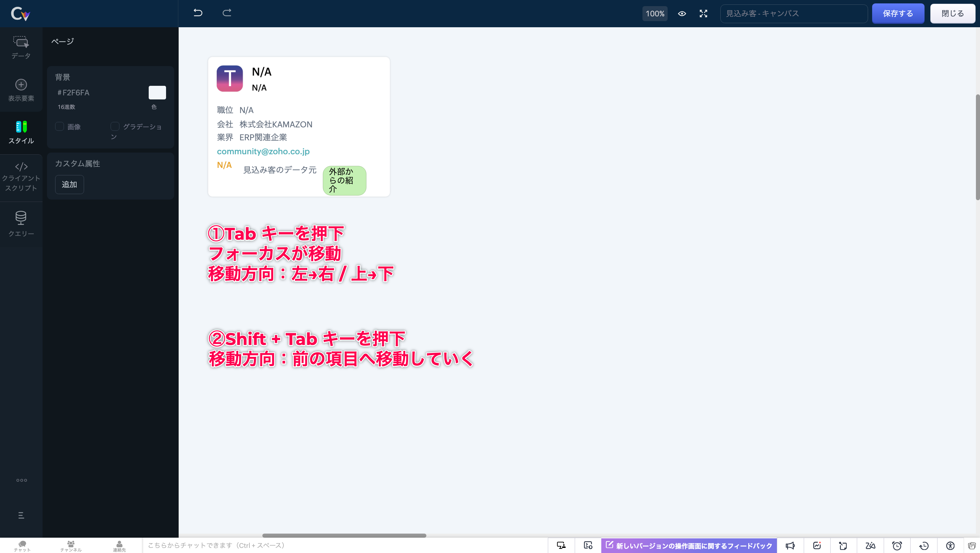Click 追加 under カスタム属性
Image resolution: width=980 pixels, height=553 pixels.
(69, 184)
